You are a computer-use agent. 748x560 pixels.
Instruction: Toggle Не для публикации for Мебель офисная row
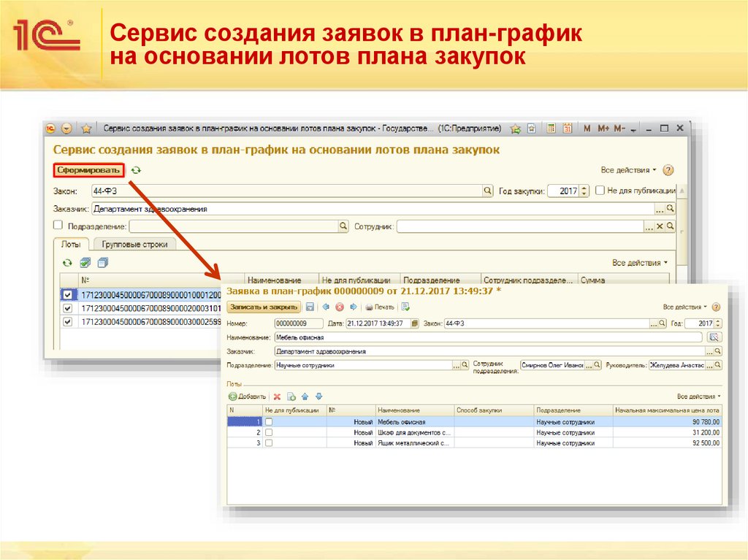click(x=269, y=422)
